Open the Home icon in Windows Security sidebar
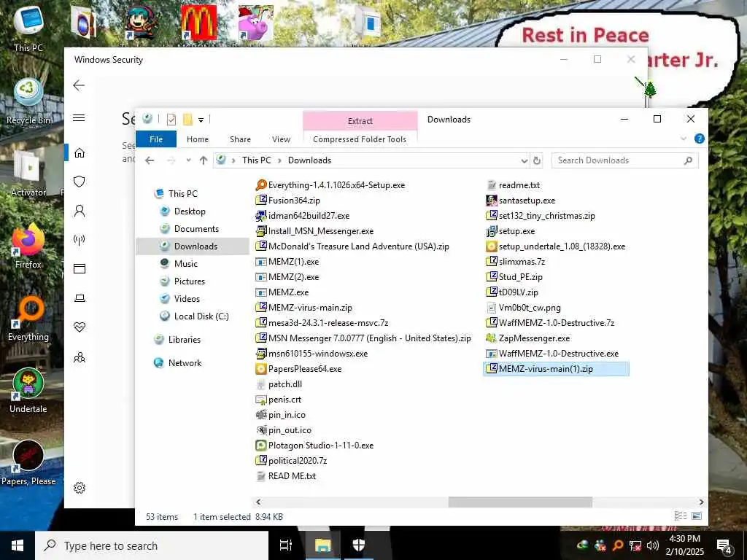 [x=80, y=153]
